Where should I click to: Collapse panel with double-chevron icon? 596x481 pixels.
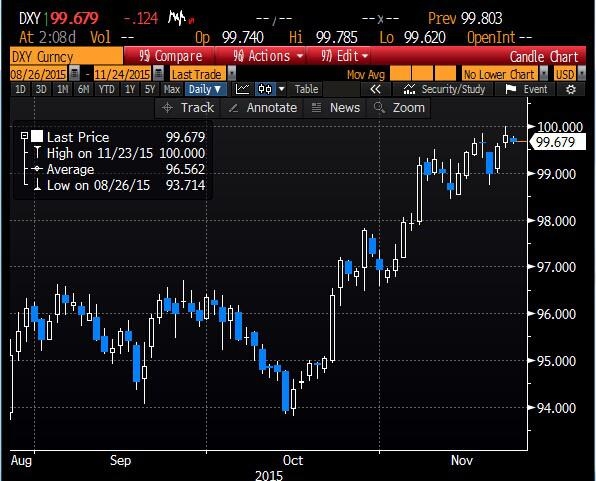tap(375, 89)
